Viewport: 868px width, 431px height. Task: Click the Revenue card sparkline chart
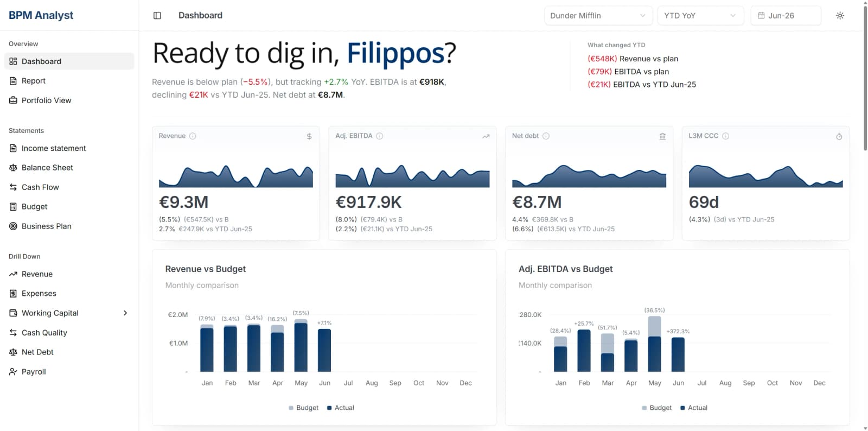tap(236, 176)
